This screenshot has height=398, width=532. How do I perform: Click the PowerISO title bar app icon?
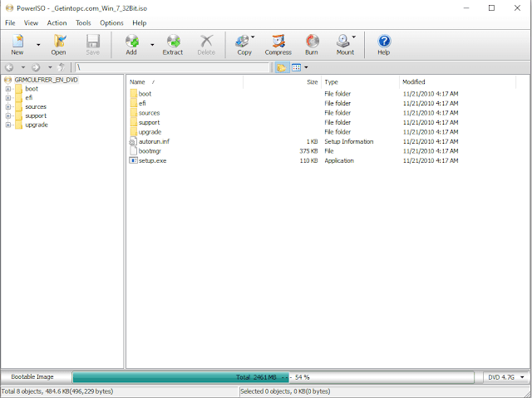tap(9, 8)
